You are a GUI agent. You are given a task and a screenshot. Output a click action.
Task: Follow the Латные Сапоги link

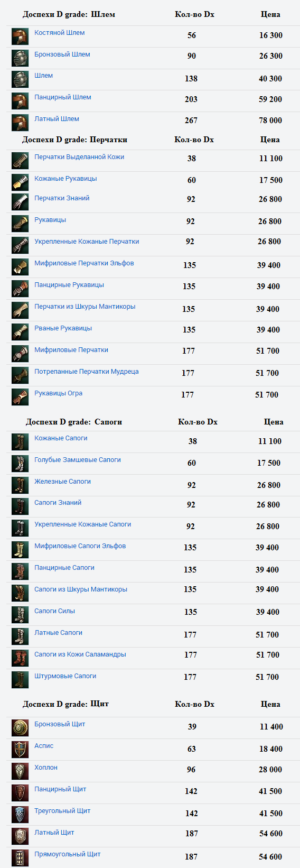(58, 633)
